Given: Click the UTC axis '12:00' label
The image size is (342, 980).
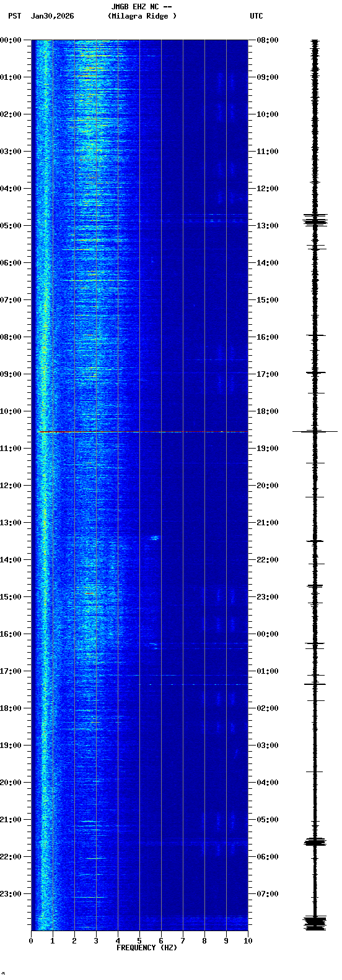Looking at the screenshot, I should click(x=268, y=189).
